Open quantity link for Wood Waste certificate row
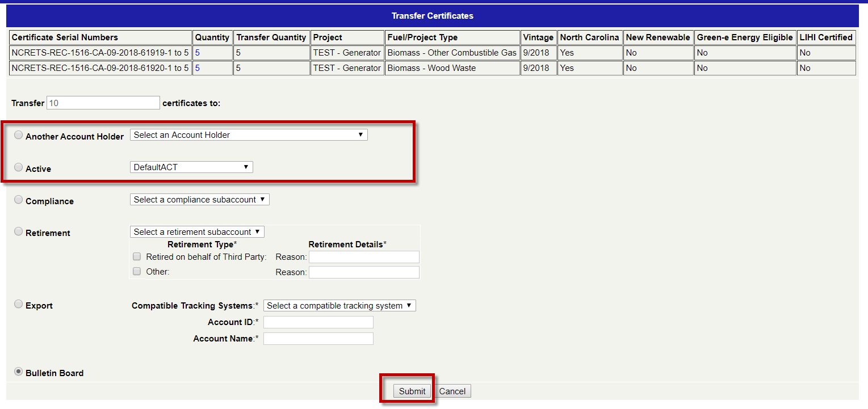868x409 pixels. coord(197,68)
